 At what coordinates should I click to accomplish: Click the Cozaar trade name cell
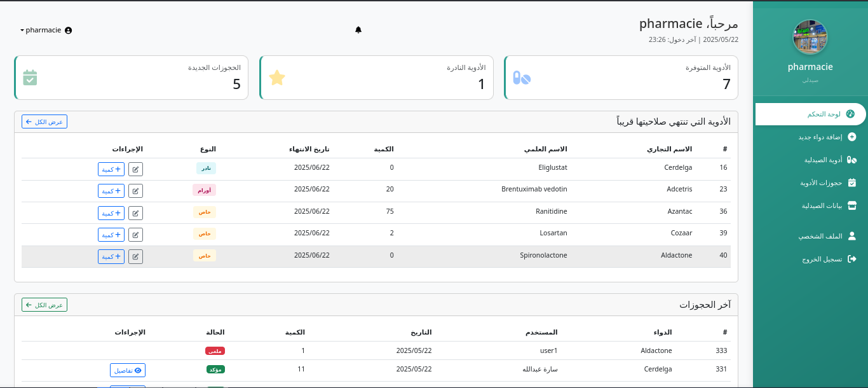(682, 233)
